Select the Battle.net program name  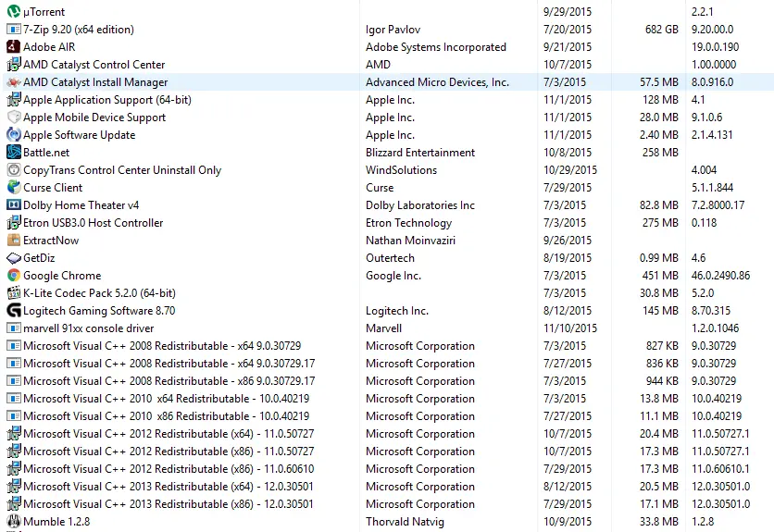point(46,153)
